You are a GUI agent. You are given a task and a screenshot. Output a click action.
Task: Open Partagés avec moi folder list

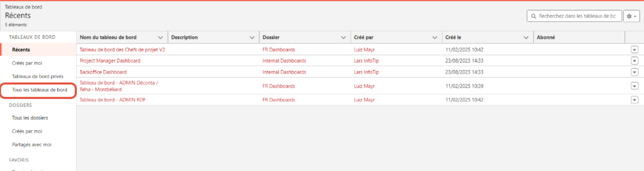click(32, 145)
